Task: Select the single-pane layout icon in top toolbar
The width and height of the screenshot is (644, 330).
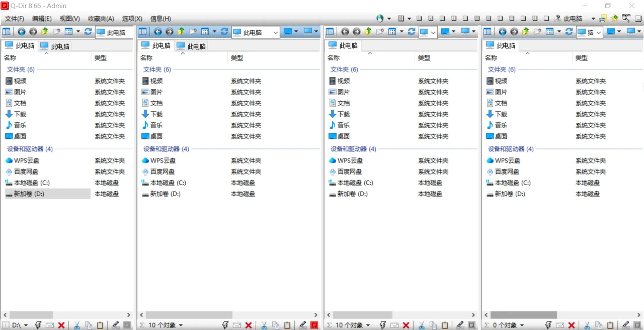Action: 546,19
